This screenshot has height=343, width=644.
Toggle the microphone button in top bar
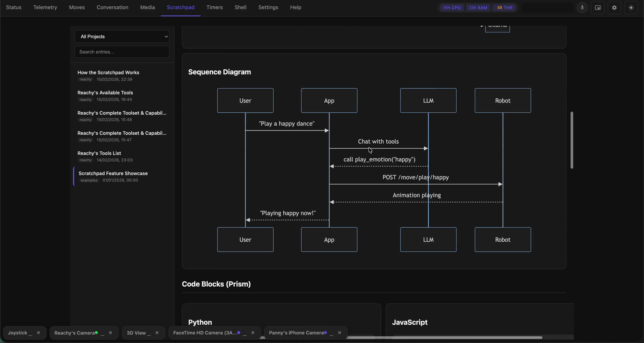pos(582,7)
